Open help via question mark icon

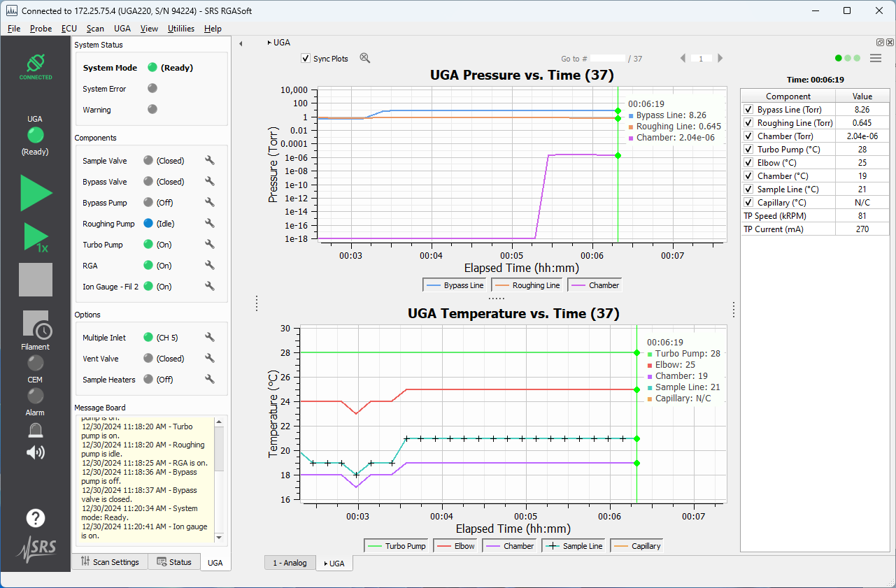36,518
